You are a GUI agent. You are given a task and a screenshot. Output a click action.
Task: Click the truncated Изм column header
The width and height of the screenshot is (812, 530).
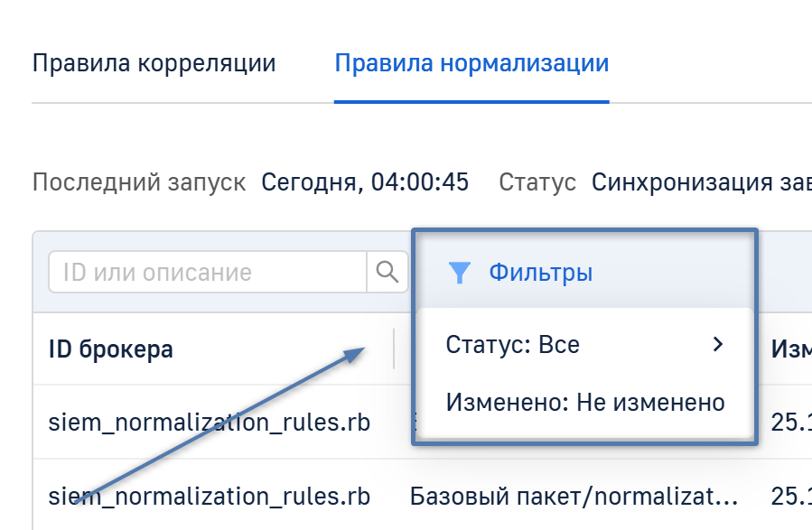click(790, 349)
